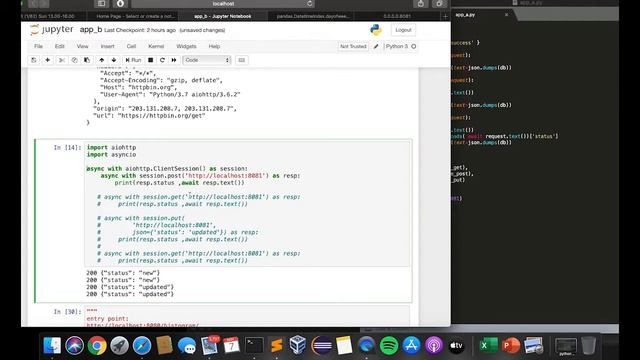
Task: Open a new browser tab with plus
Action: 445,16
